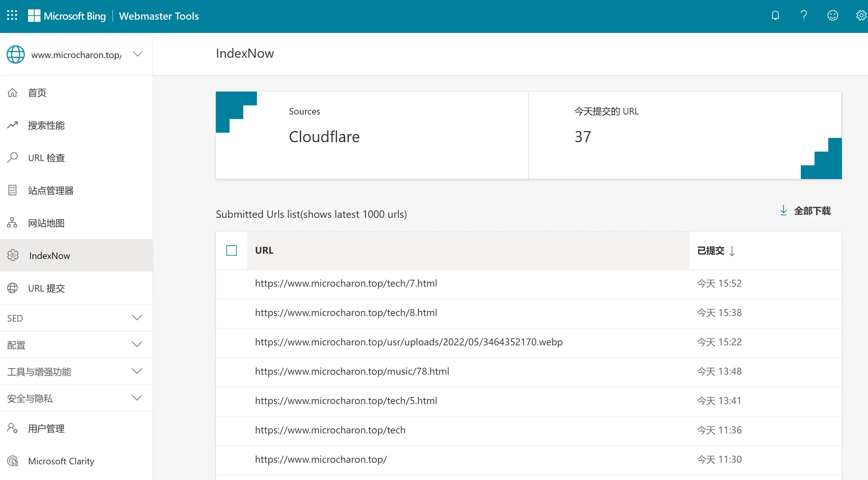Image resolution: width=868 pixels, height=480 pixels.
Task: Click the IndexNow page heading
Action: point(245,53)
